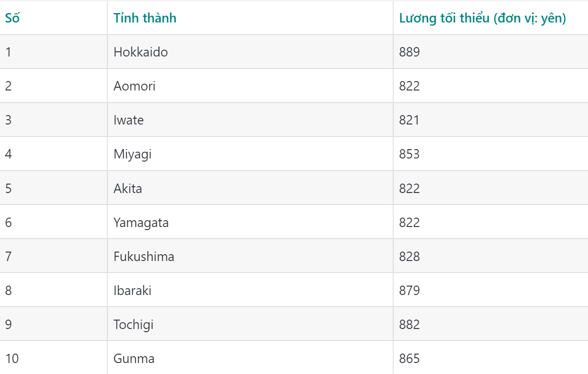This screenshot has width=588, height=374.
Task: Click the 'Tỉnh thành' column header
Action: pos(145,18)
